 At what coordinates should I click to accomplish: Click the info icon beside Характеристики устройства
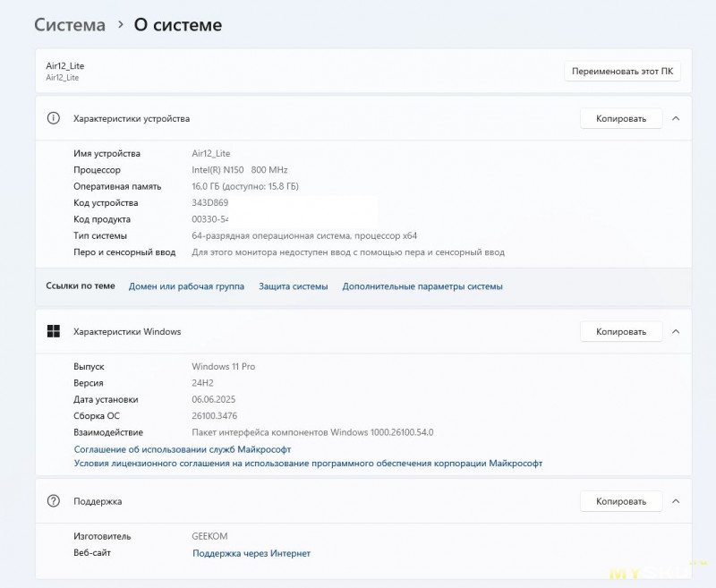tap(54, 118)
